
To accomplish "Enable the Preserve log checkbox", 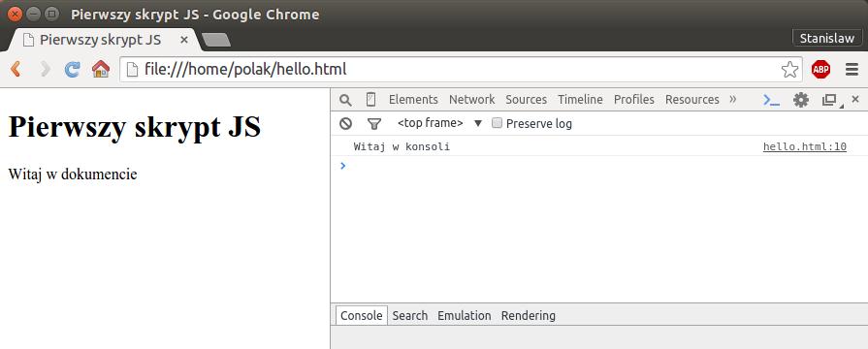I will click(x=498, y=123).
